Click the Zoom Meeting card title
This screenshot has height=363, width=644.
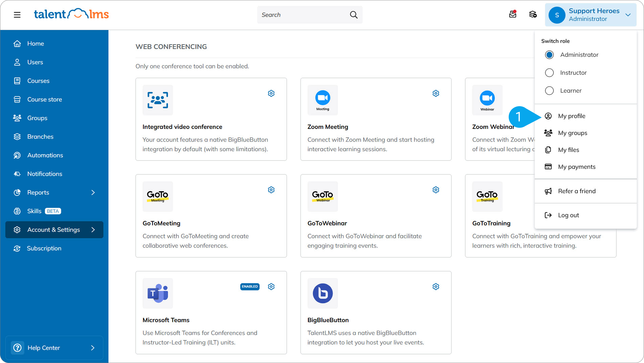click(x=328, y=127)
